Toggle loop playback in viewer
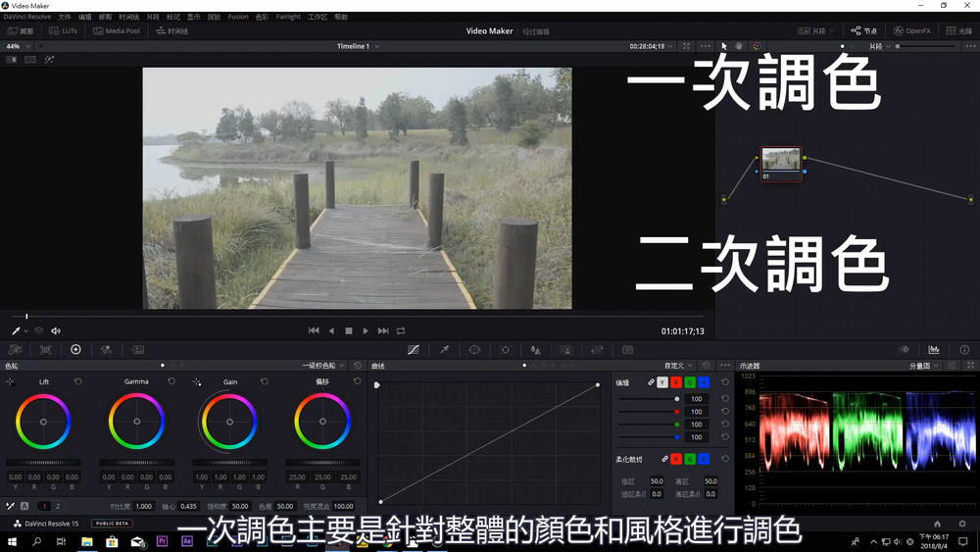This screenshot has height=552, width=980. point(401,330)
